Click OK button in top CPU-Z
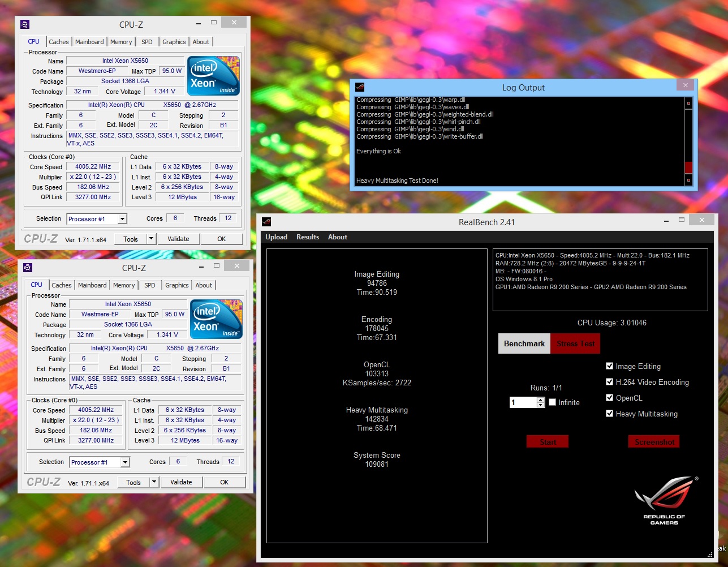Screen dimensions: 728x567 point(222,239)
